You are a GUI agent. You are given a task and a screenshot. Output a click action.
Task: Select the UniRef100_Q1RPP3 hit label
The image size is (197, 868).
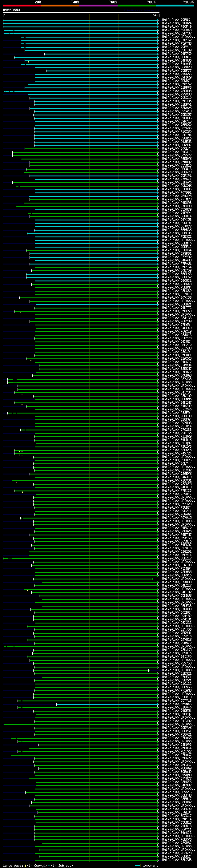(177, 88)
